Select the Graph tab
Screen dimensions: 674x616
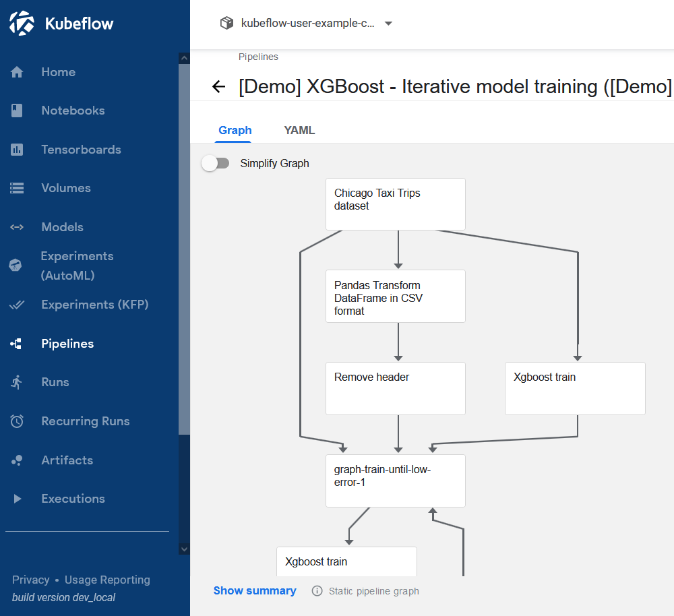pyautogui.click(x=235, y=130)
